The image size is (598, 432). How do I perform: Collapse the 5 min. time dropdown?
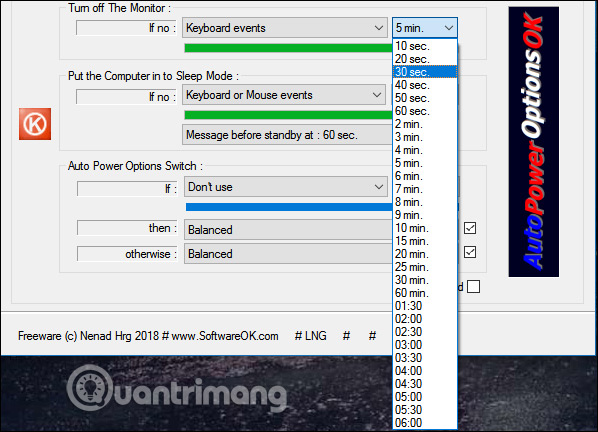tap(425, 28)
